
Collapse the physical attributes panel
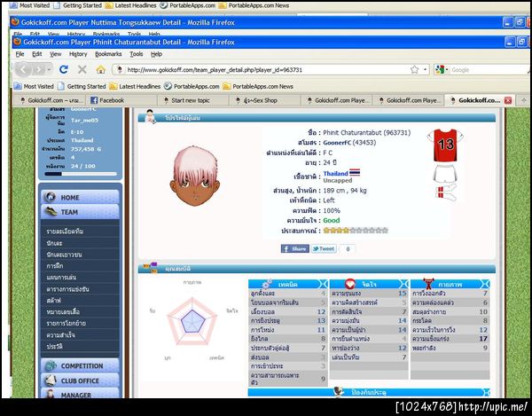485,284
